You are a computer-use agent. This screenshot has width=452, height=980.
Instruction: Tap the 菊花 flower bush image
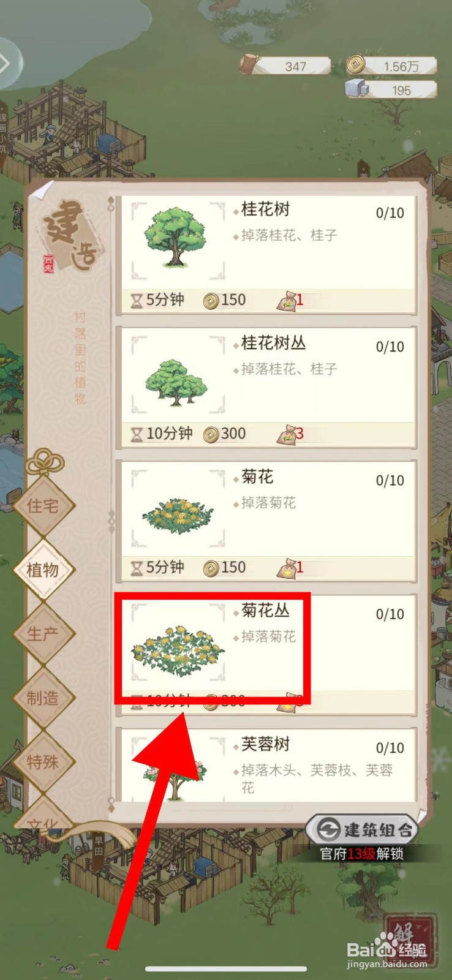[178, 516]
